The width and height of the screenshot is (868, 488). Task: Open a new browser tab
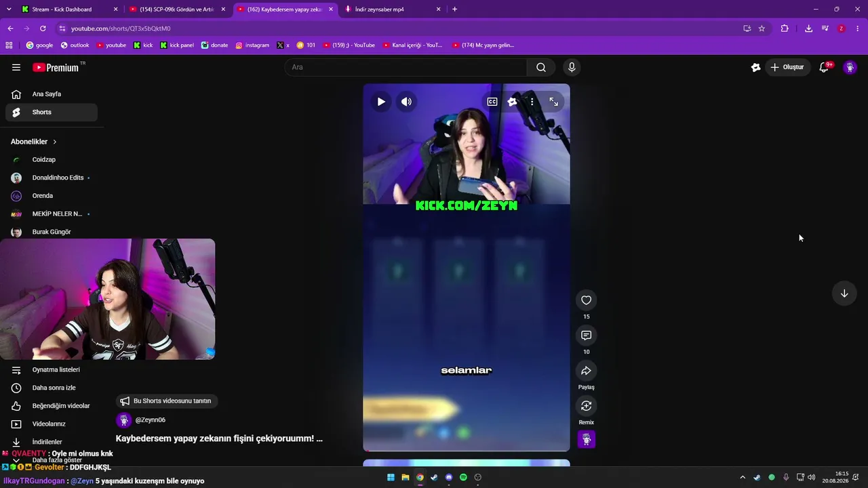454,9
